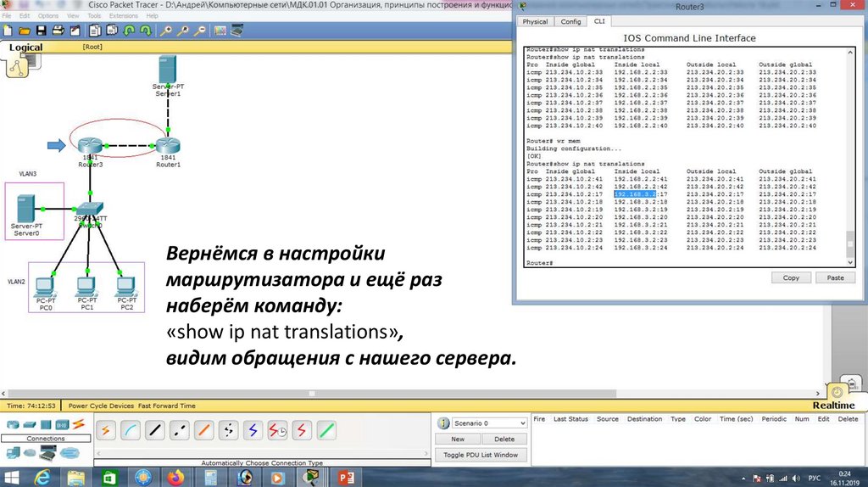The height and width of the screenshot is (487, 868).
Task: Select Routers device category icon
Action: point(12,425)
